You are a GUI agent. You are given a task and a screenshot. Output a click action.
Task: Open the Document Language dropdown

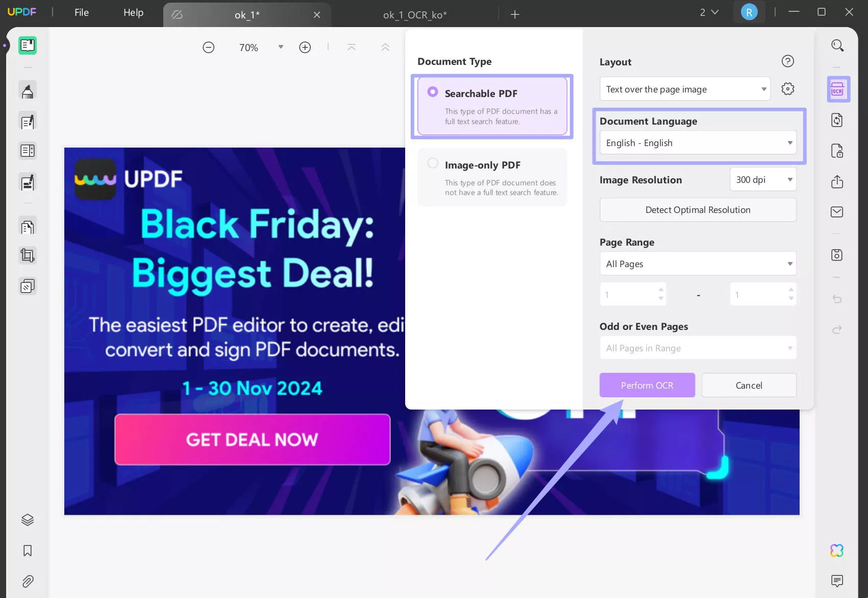tap(698, 142)
